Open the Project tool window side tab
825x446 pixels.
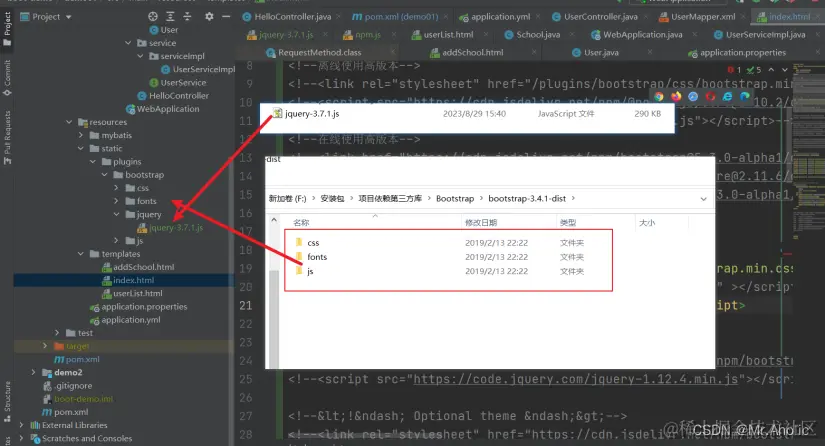pyautogui.click(x=7, y=28)
